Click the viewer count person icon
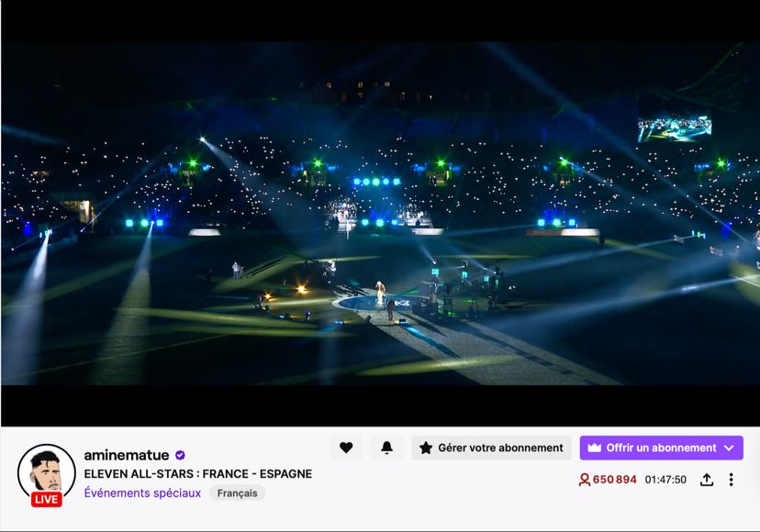The height and width of the screenshot is (532, 760). point(585,480)
